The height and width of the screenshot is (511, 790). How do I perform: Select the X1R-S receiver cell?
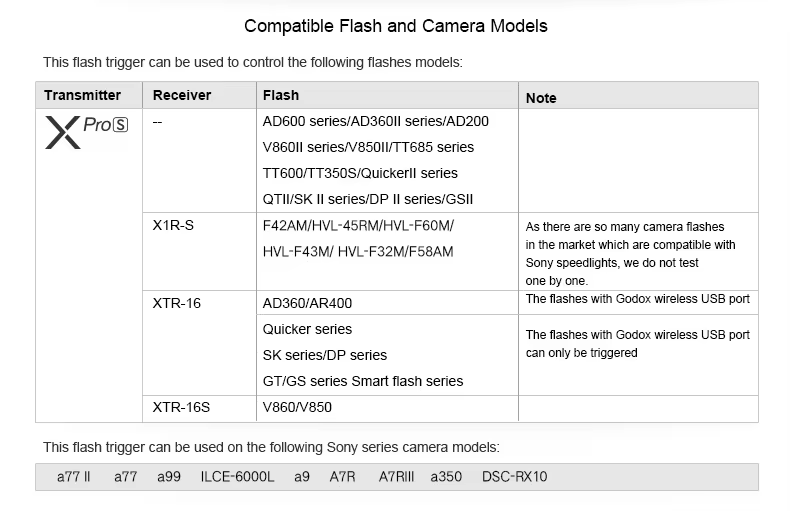(173, 225)
